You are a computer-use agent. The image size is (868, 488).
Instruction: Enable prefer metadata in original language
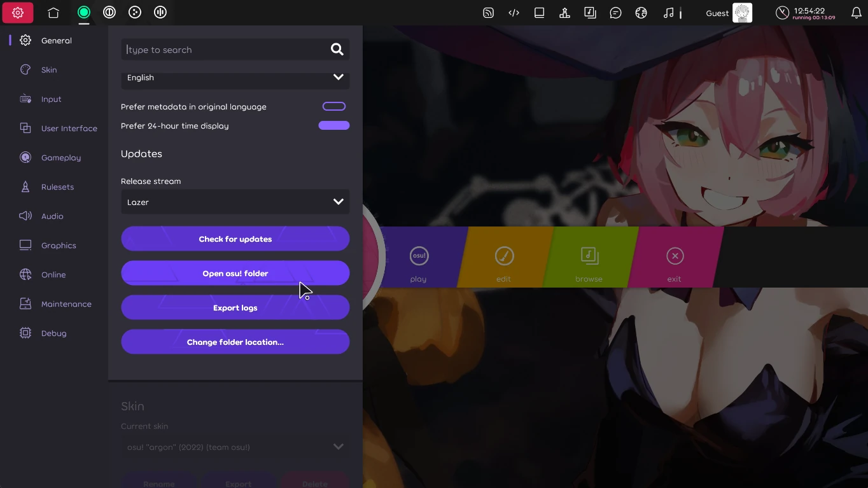click(334, 106)
